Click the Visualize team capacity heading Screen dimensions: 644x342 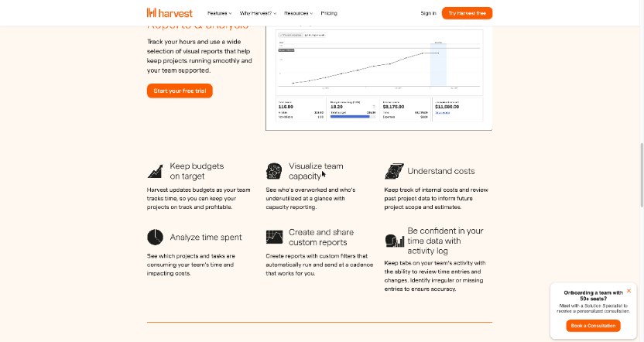(316, 171)
